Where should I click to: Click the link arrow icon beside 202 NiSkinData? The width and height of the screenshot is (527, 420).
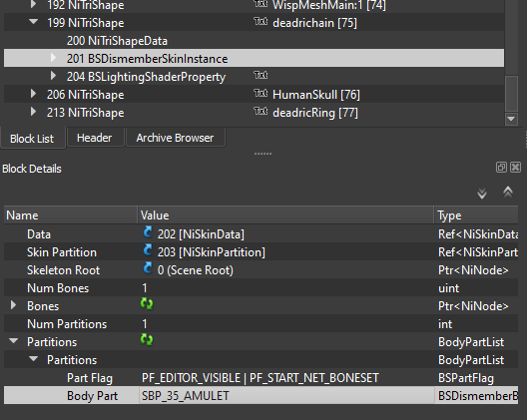point(148,232)
